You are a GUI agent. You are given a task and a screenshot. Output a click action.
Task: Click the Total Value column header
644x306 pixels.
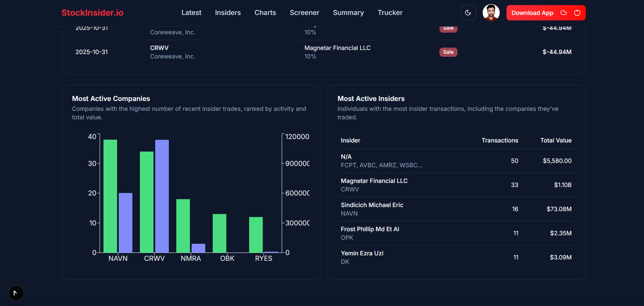(x=556, y=140)
